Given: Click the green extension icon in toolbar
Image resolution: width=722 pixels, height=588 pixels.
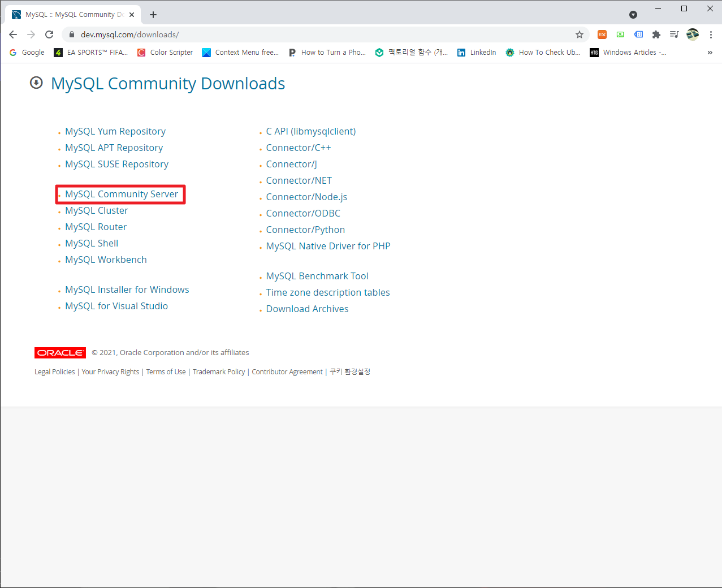Looking at the screenshot, I should point(620,34).
